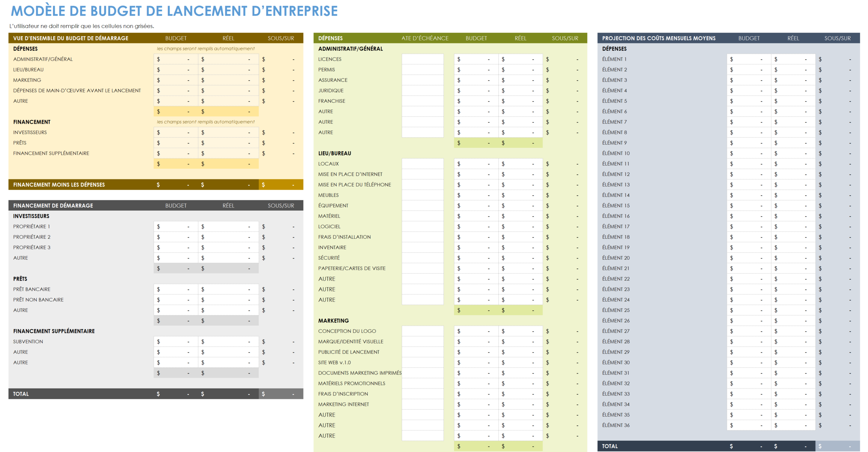Image resolution: width=868 pixels, height=452 pixels.
Task: Click réel cell for FRANCHISE
Action: point(521,101)
